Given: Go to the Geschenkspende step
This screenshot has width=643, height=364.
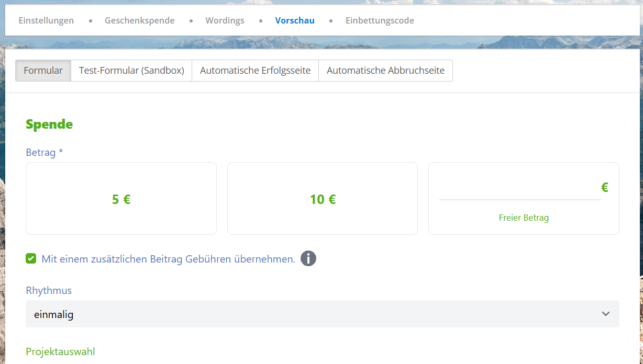Looking at the screenshot, I should 140,21.
